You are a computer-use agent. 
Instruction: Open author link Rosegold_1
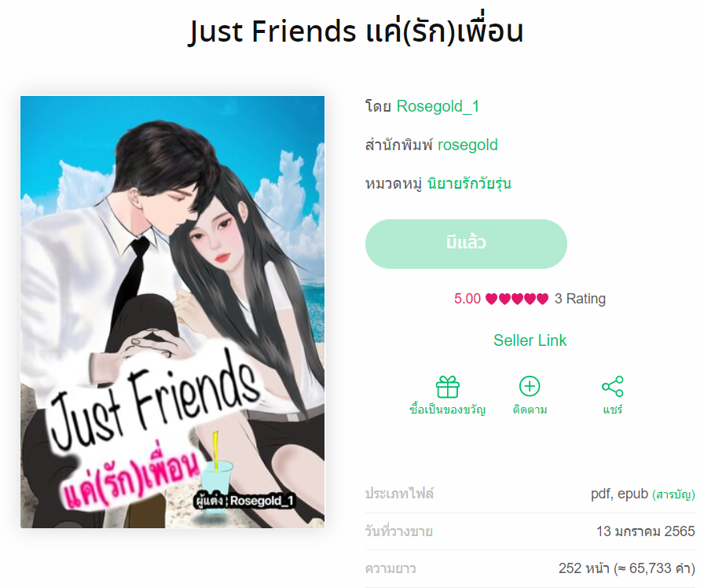(438, 106)
